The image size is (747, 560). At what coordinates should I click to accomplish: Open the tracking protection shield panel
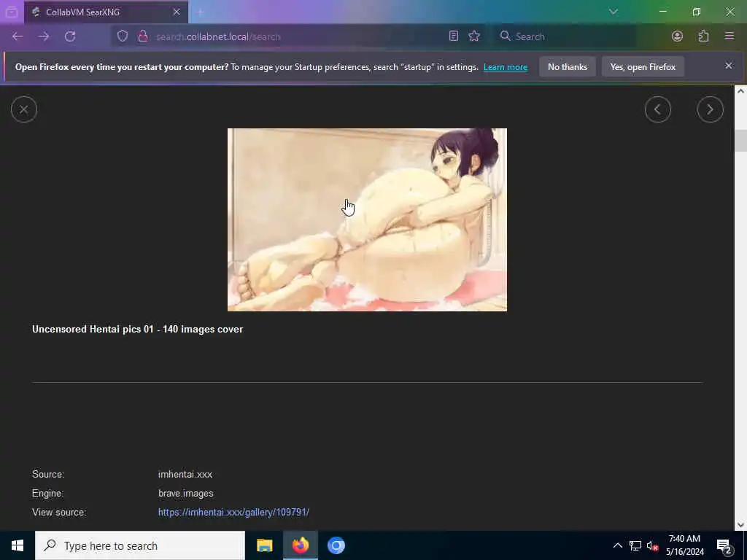pos(123,36)
